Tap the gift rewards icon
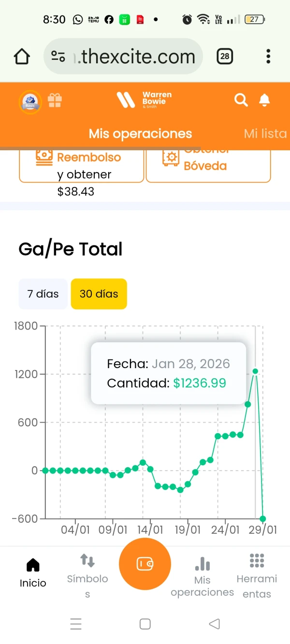This screenshot has width=290, height=644. [55, 100]
